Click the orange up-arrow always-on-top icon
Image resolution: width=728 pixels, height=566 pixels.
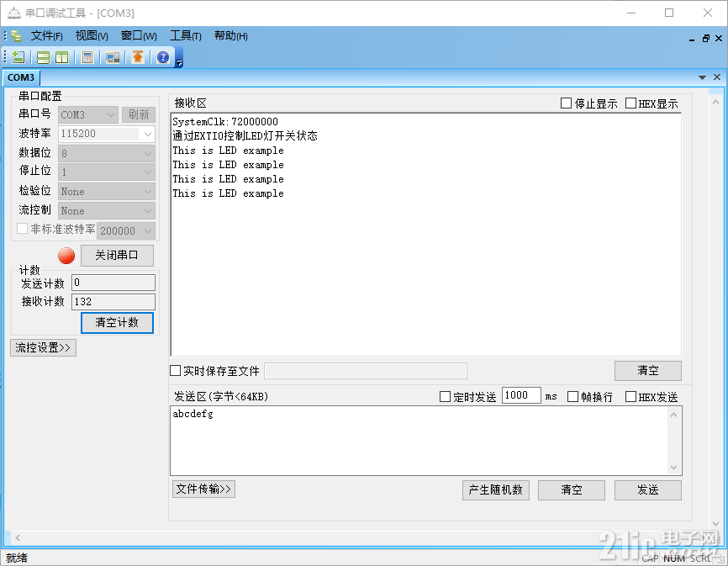(x=137, y=57)
